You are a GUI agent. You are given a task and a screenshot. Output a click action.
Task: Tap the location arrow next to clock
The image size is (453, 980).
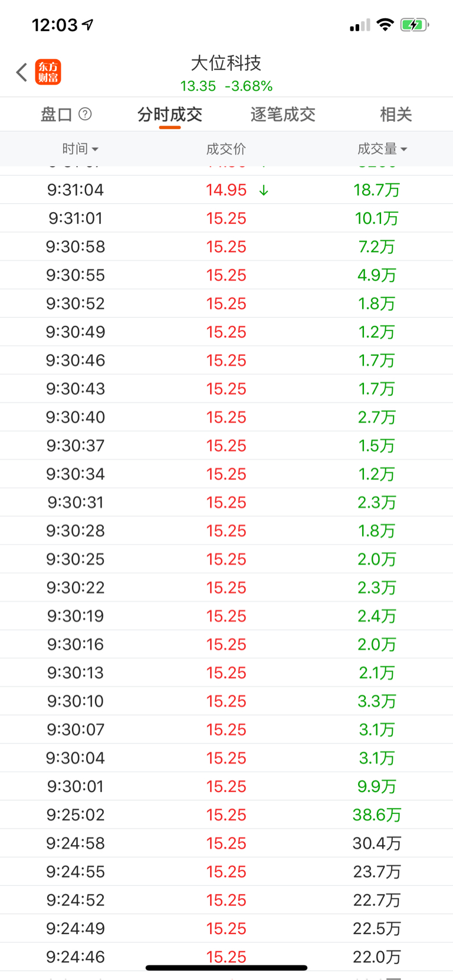[88, 25]
